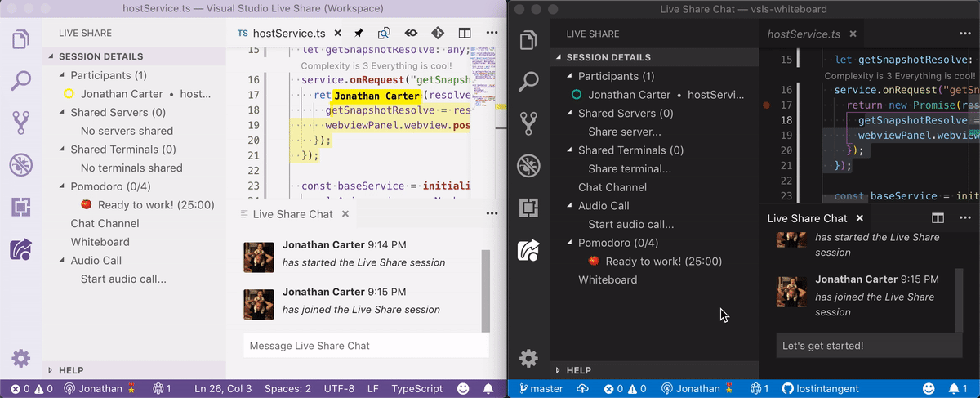Open Live Share view in light window

20,248
